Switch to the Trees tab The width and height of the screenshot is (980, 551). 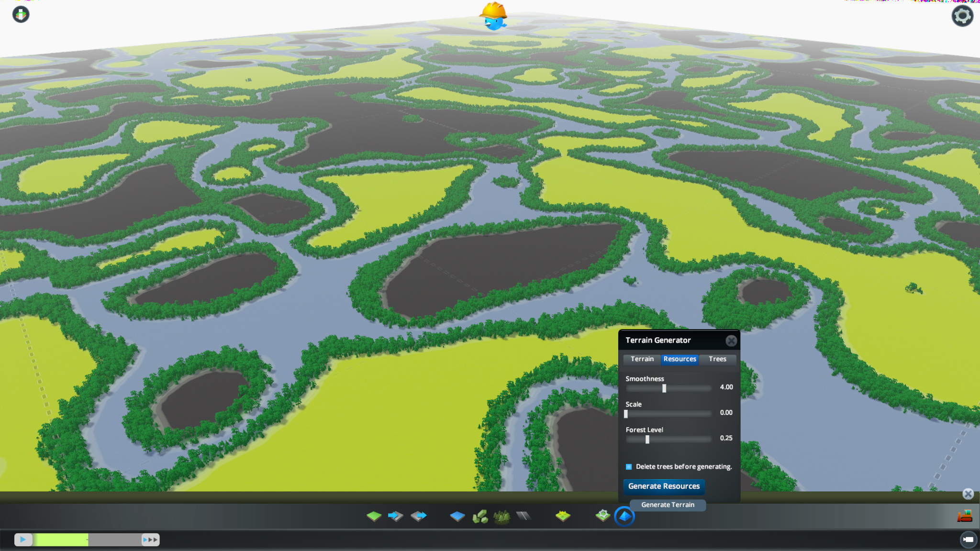(x=717, y=359)
